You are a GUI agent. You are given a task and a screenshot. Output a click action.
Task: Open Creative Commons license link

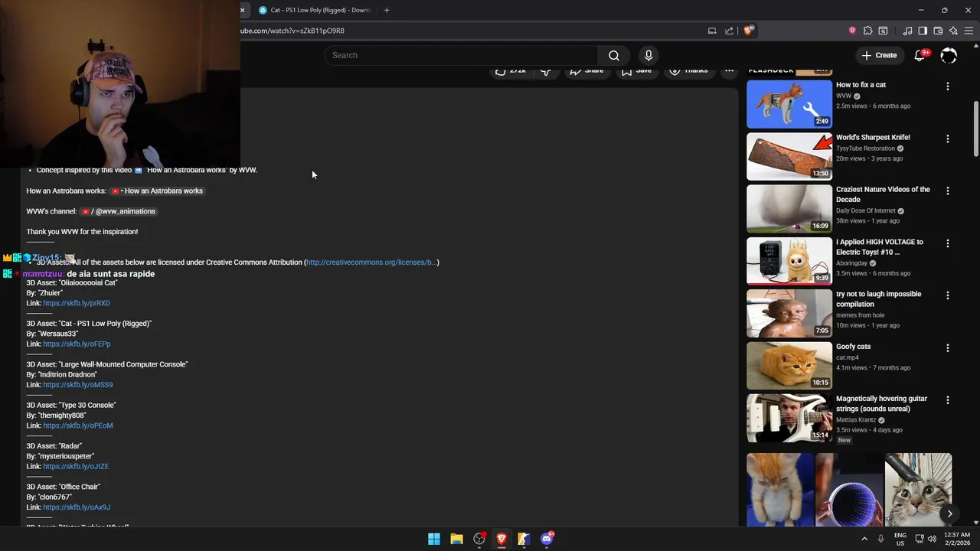(x=371, y=262)
